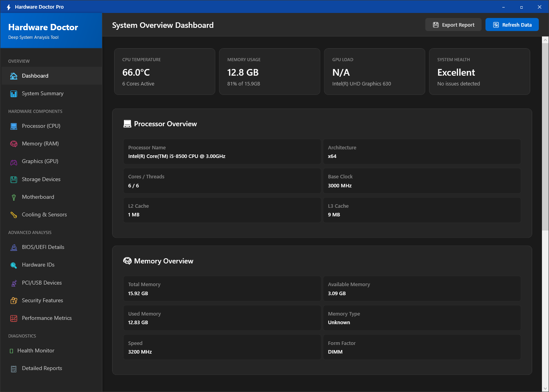Click the BIOS/UEFI Details microscope icon
Screen dimensions: 549x392
point(14,247)
